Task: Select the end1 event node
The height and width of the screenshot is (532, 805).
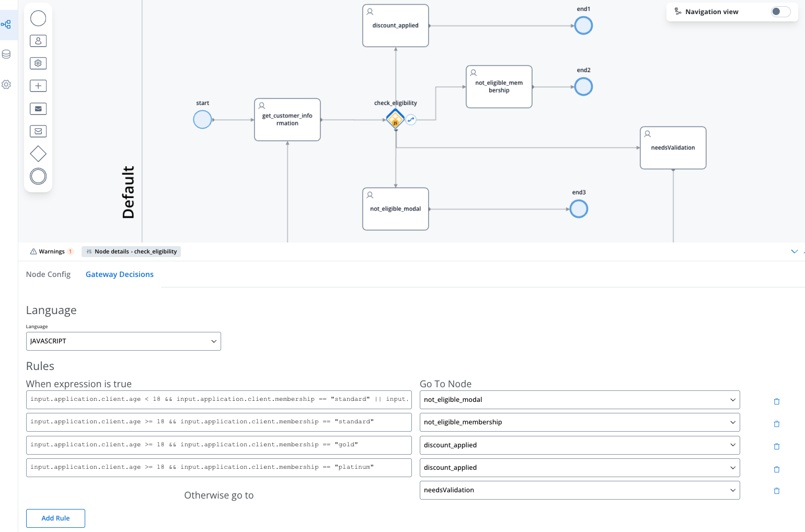Action: pos(583,26)
